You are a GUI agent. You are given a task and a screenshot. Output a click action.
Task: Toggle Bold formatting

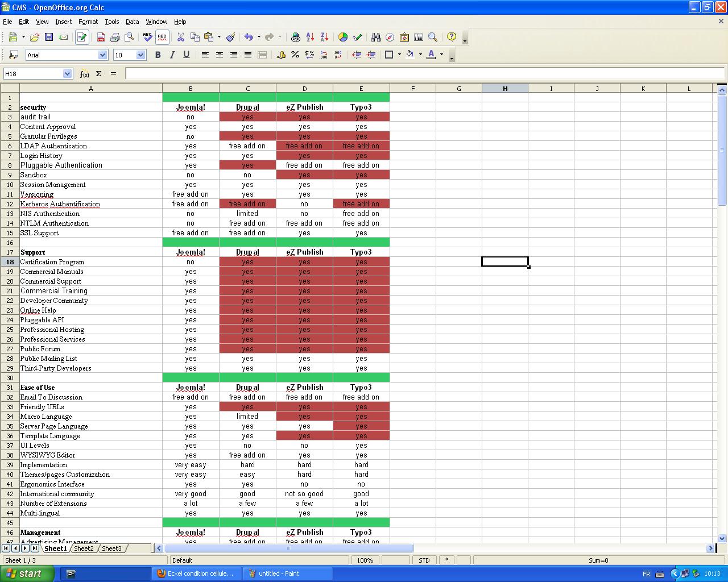[158, 55]
